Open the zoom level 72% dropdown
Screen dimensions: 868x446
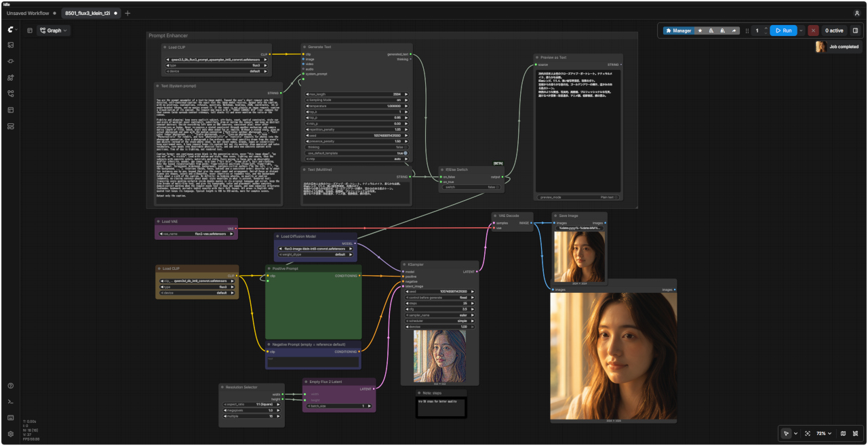(825, 433)
